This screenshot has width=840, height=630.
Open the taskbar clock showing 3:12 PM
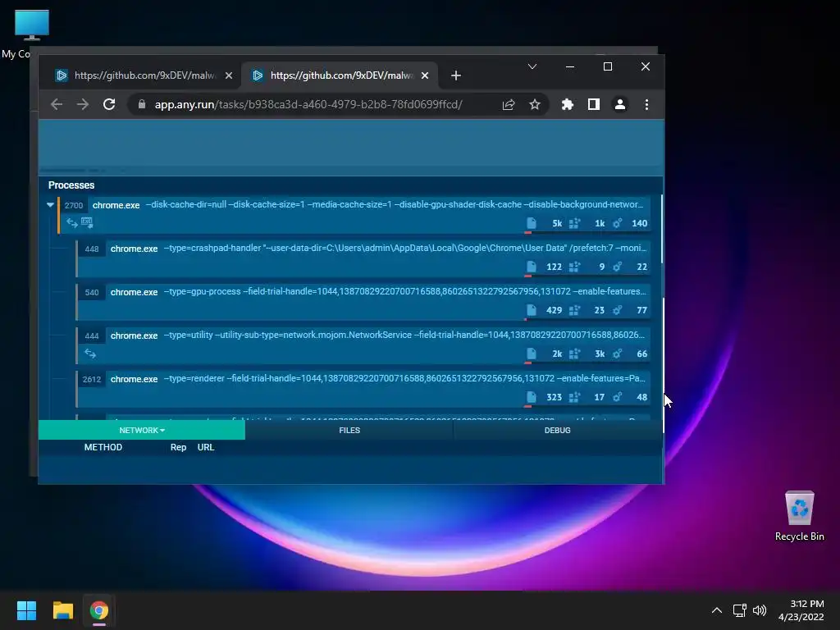[x=801, y=610]
